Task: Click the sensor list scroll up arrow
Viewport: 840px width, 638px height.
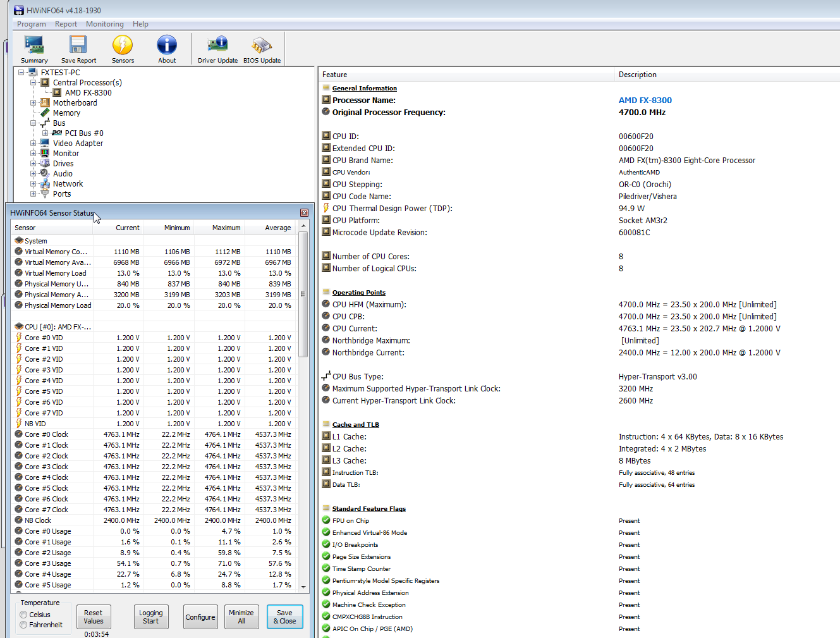Action: pos(303,226)
